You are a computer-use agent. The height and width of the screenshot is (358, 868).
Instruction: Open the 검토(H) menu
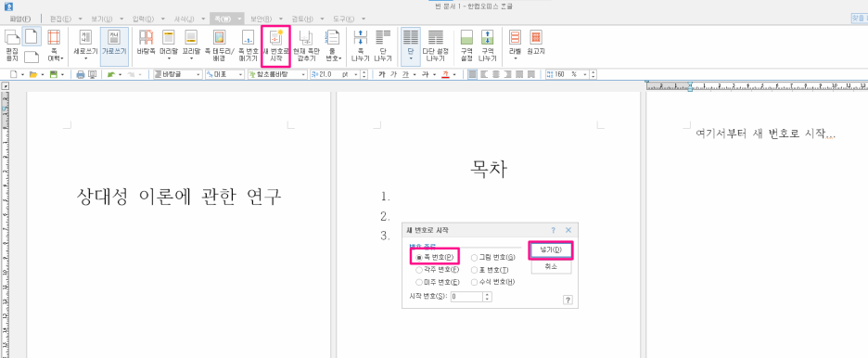click(302, 19)
